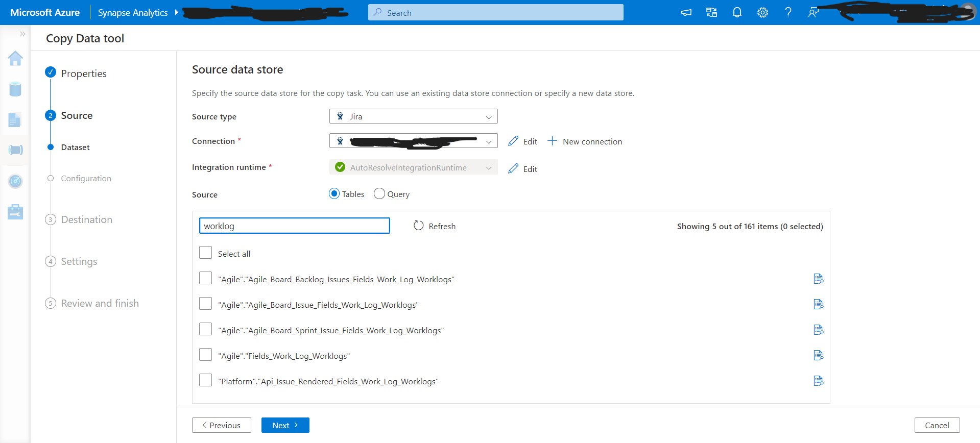Viewport: 980px width, 443px height.
Task: Open the notifications bell
Action: coord(737,13)
